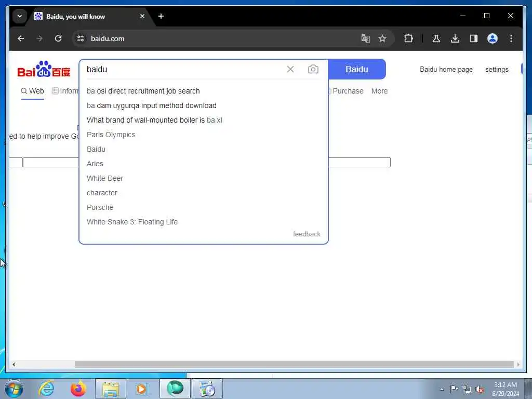Open the Chrome profile avatar
Image resolution: width=532 pixels, height=399 pixels.
[493, 38]
